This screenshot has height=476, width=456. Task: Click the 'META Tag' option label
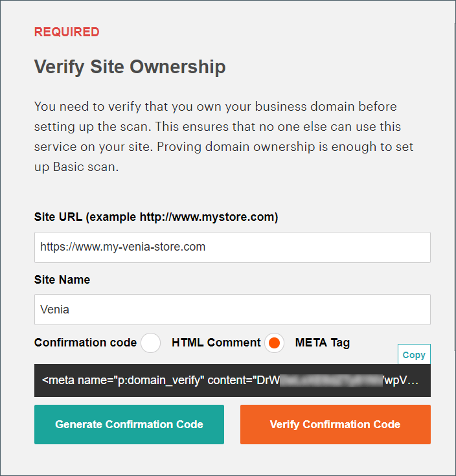(322, 343)
